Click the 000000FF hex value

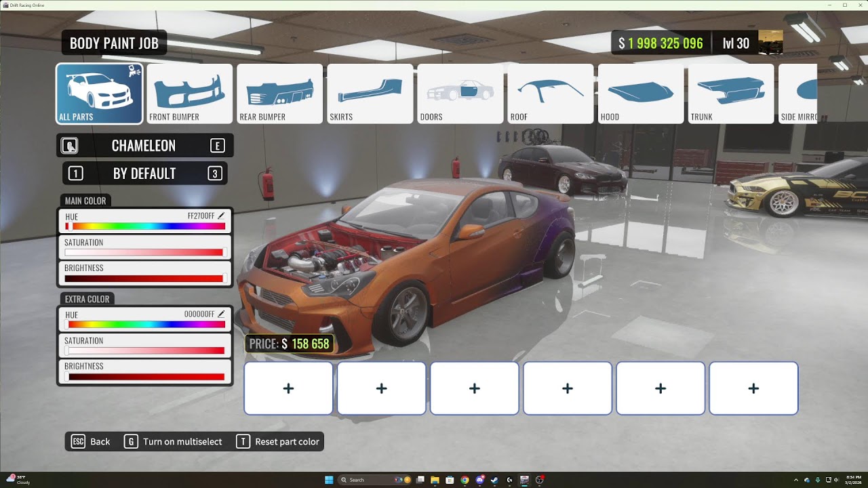199,314
